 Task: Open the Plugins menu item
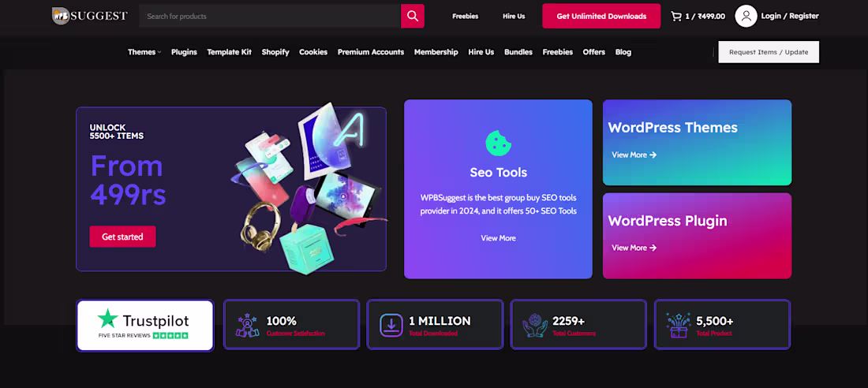[x=184, y=52]
